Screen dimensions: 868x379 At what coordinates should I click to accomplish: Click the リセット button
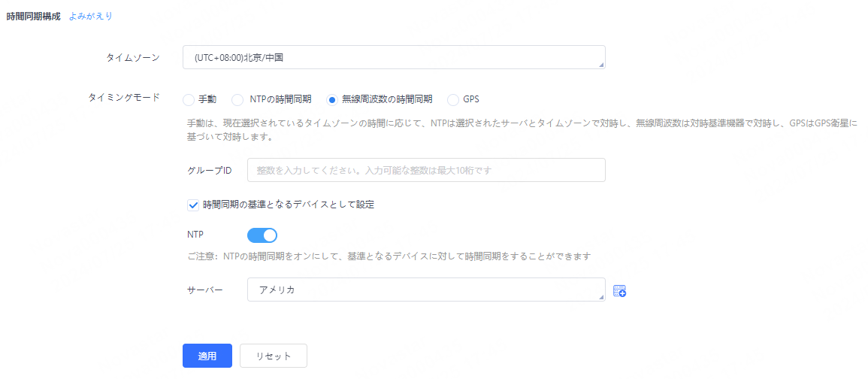273,356
